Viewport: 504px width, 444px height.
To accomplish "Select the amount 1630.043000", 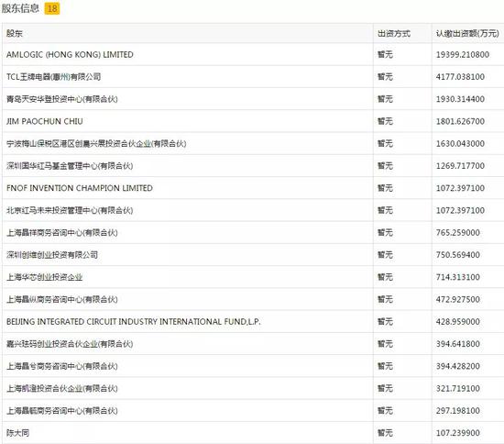I will [460, 143].
